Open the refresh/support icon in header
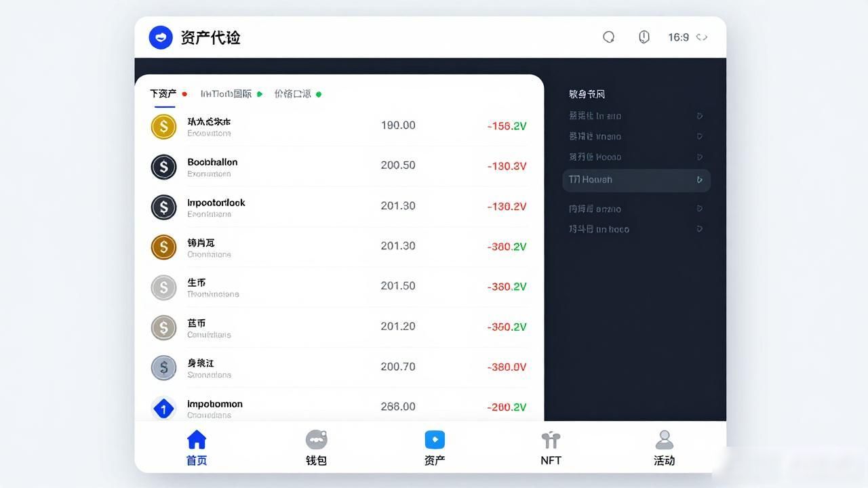This screenshot has width=868, height=488. (609, 37)
